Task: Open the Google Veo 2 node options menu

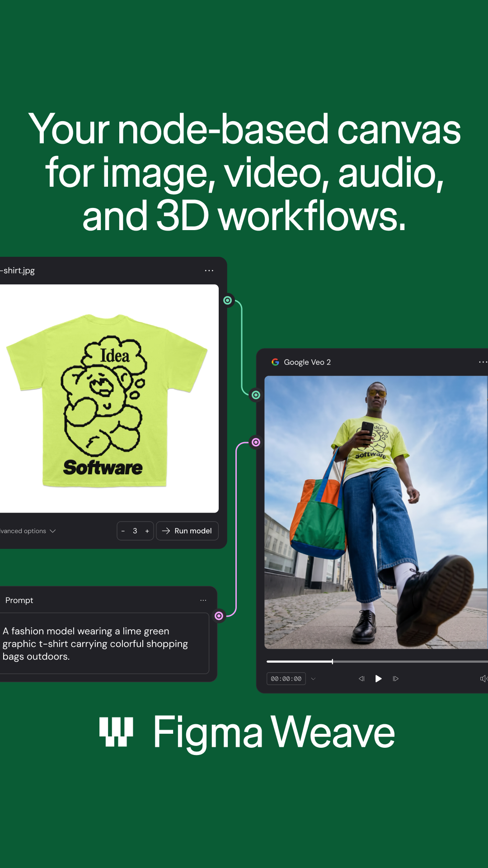Action: point(483,362)
